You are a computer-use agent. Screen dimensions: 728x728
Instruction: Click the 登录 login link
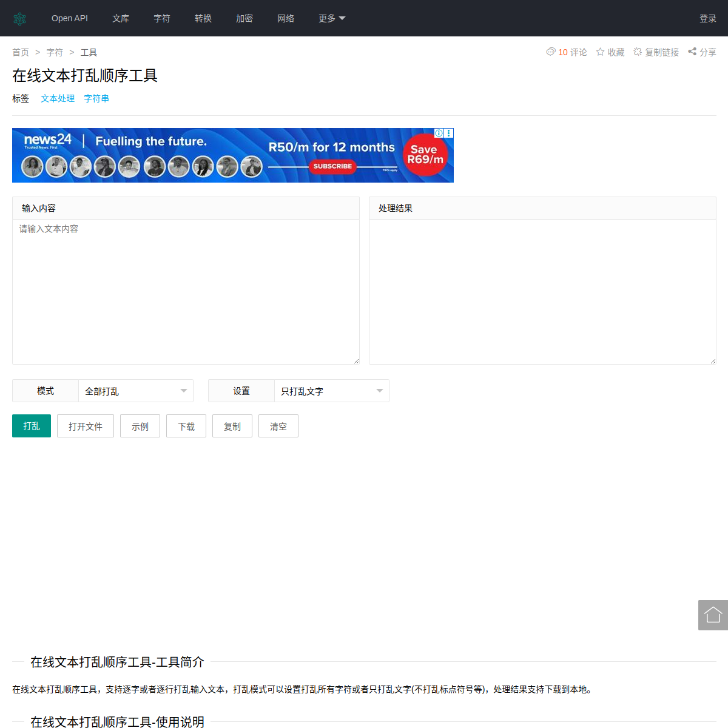click(x=708, y=18)
